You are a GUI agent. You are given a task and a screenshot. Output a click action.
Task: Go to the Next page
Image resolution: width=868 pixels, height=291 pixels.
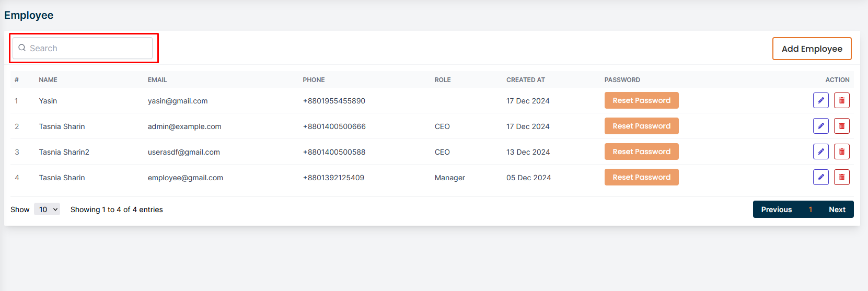[837, 209]
